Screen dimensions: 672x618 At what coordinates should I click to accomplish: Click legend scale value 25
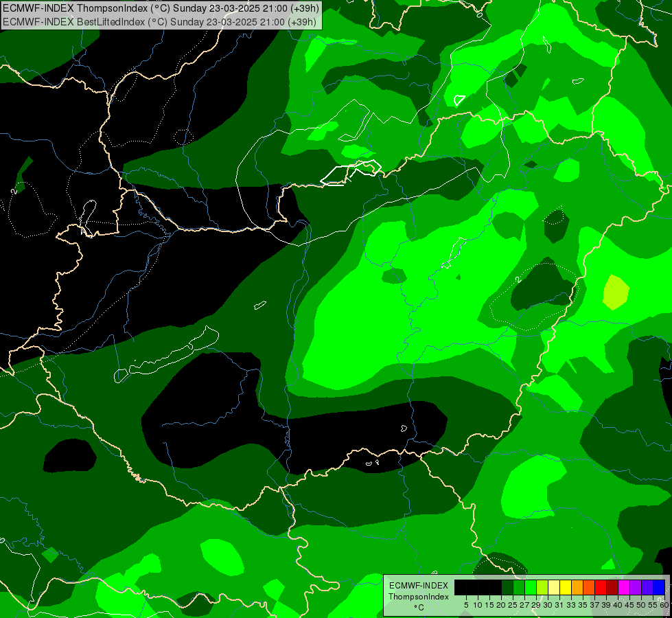point(513,605)
